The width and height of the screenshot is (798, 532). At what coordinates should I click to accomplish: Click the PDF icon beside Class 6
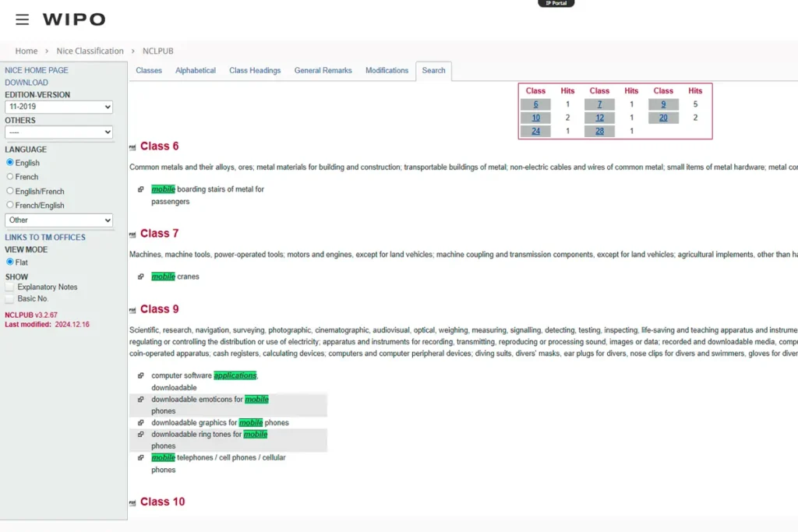132,147
